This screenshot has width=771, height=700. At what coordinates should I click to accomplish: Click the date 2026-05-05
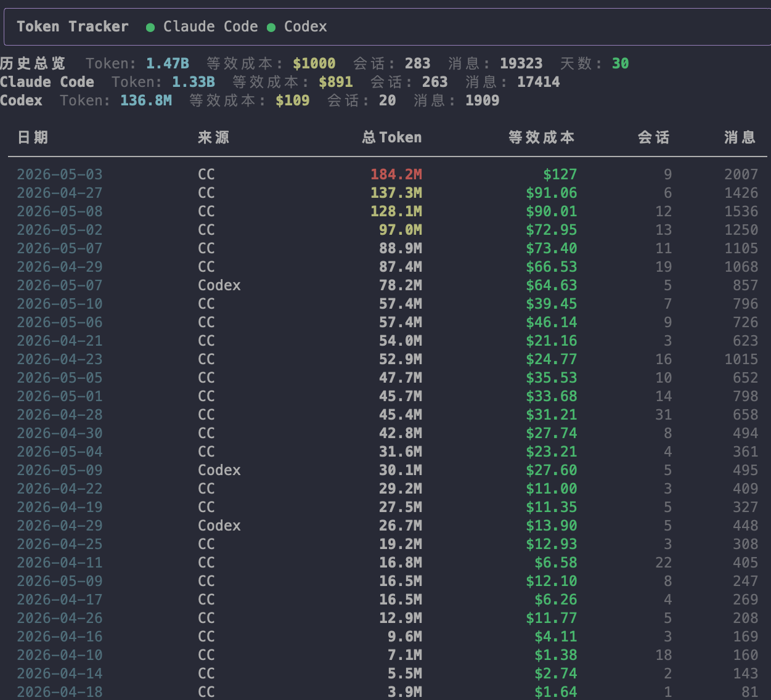click(60, 378)
